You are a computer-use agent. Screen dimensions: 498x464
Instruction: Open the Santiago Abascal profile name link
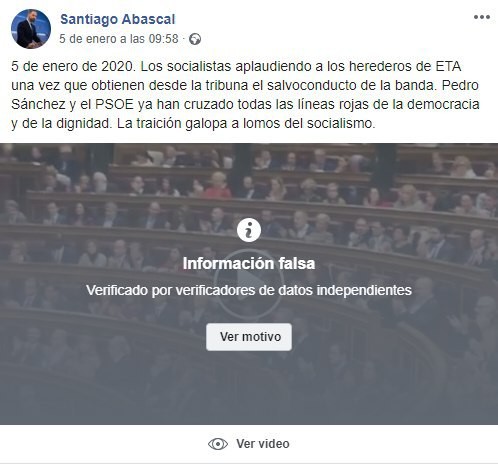pos(117,19)
